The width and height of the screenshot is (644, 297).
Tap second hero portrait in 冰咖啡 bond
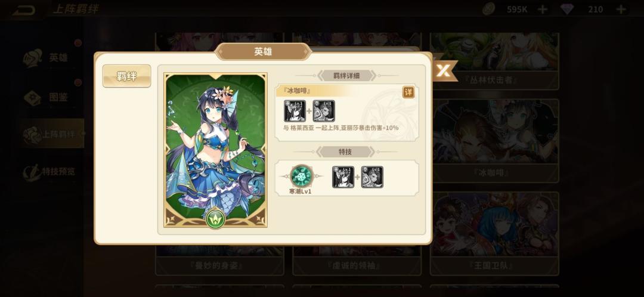click(x=324, y=110)
